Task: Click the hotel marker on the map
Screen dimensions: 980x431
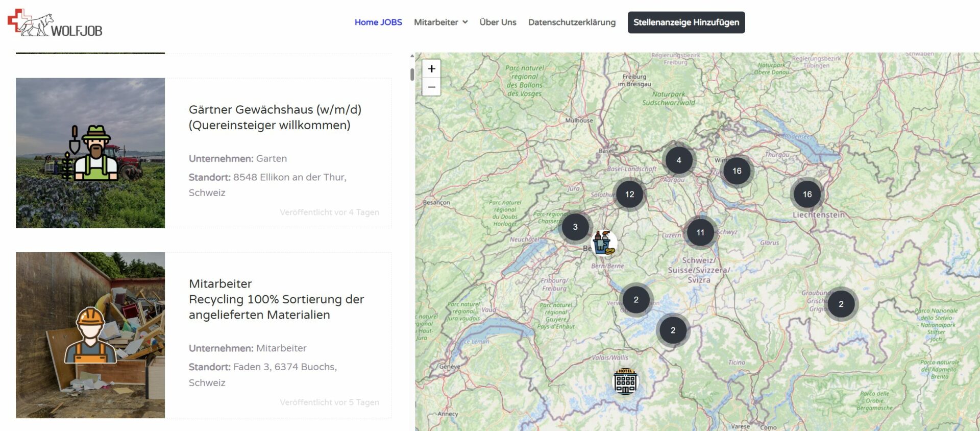Action: [x=625, y=381]
